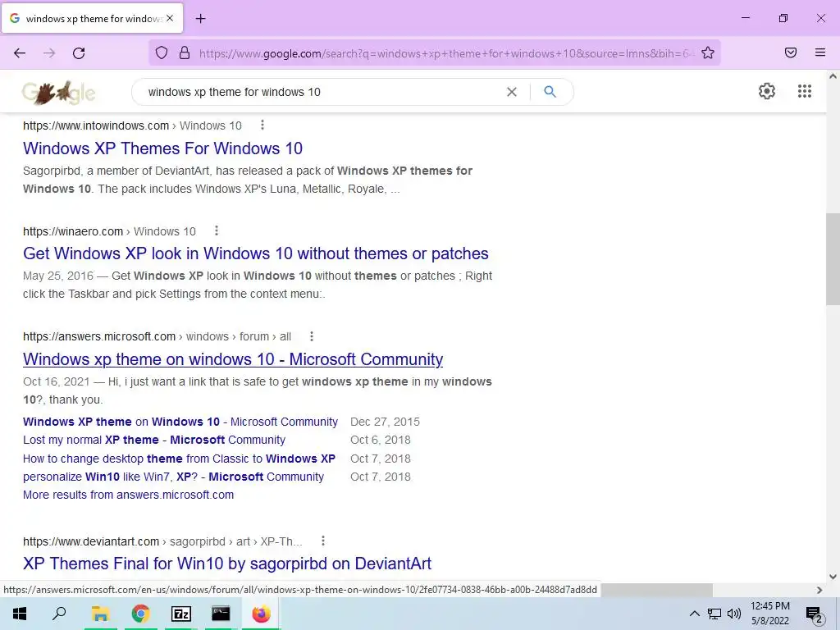Open the three-dot menu for winaero.com result
This screenshot has height=630, width=840.
[217, 231]
